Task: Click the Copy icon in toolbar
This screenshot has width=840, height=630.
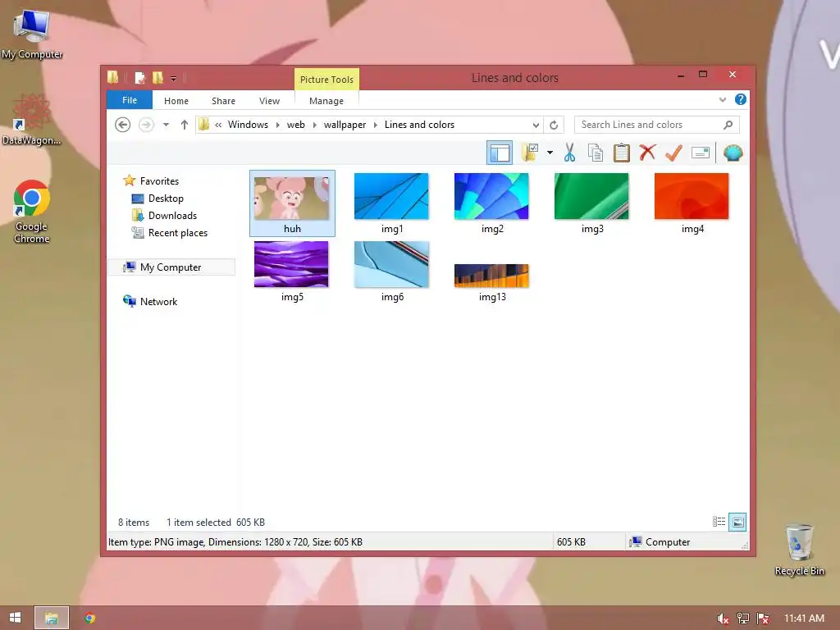Action: tap(596, 153)
